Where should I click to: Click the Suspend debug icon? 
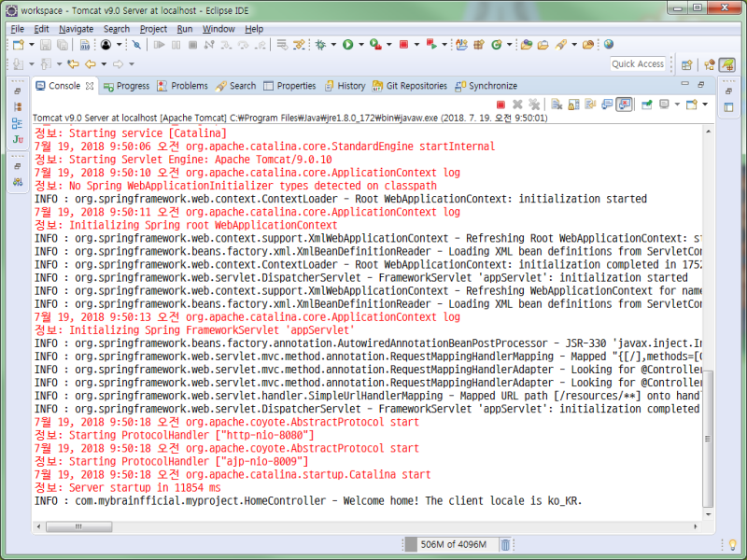tap(176, 45)
